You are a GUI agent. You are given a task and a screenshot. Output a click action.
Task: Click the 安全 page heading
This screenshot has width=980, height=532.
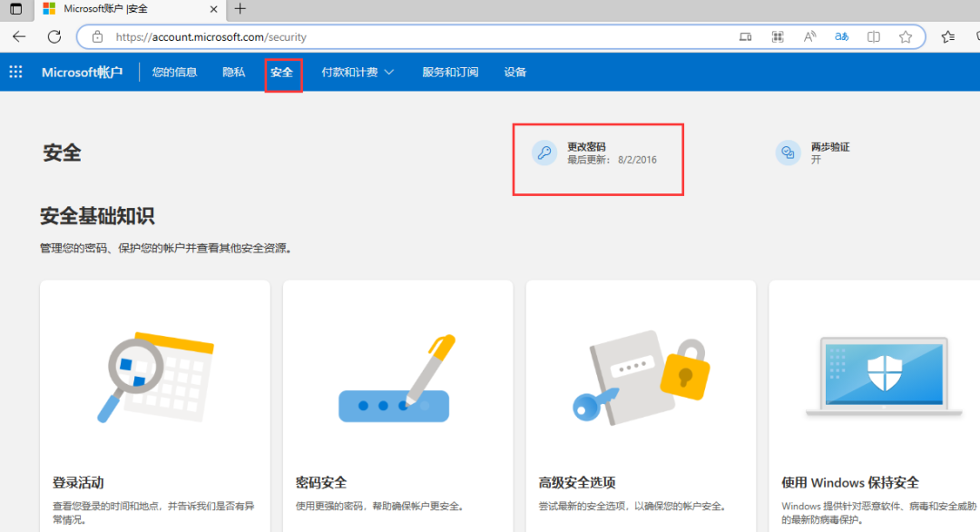(62, 153)
